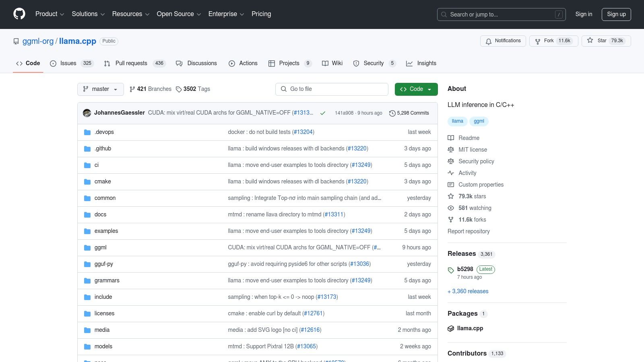The width and height of the screenshot is (644, 362).
Task: Click the folder icon for models
Action: [x=87, y=347]
